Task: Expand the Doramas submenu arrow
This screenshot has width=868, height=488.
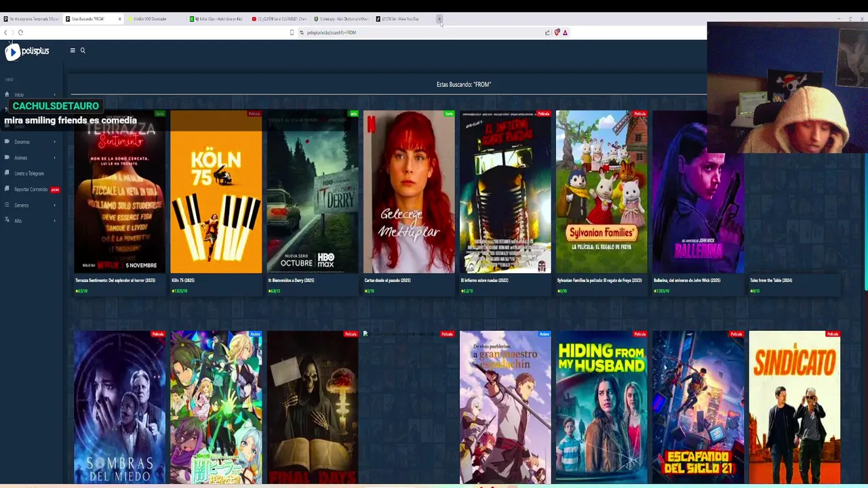Action: (x=55, y=142)
